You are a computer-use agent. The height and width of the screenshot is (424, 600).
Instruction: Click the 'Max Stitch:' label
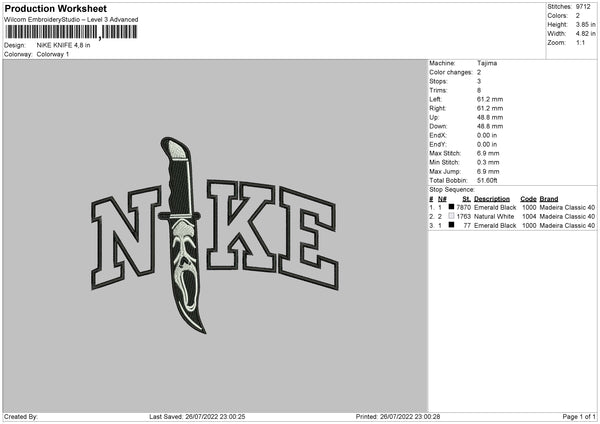click(x=445, y=153)
